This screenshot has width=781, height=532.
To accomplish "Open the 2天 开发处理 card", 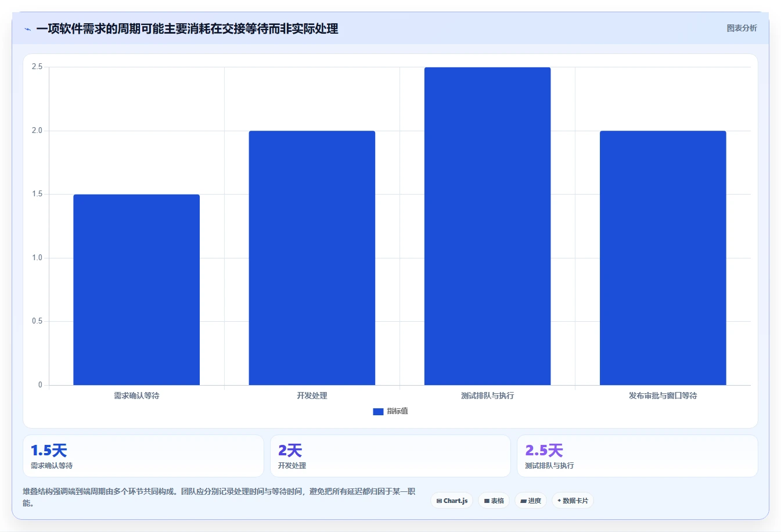I will 390,456.
